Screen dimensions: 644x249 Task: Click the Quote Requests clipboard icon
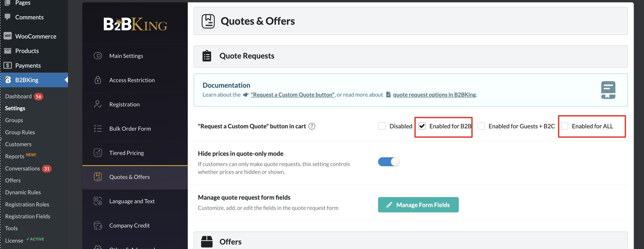[207, 56]
